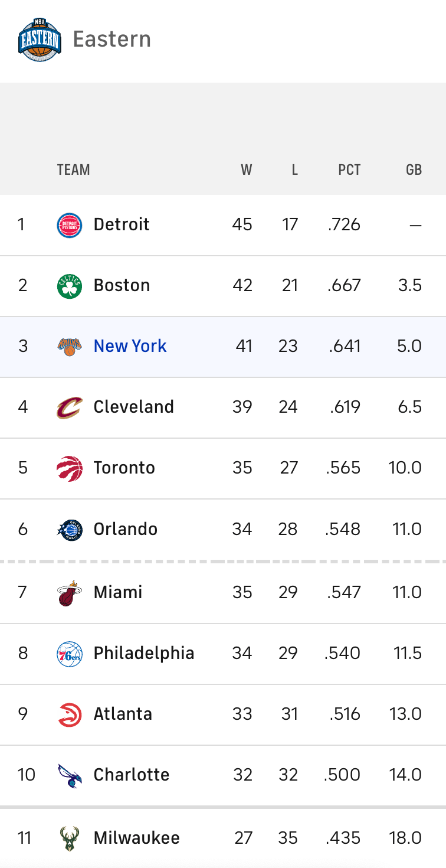Screen dimensions: 446x868
Task: Click the Eastern conference heading text
Action: point(112,40)
